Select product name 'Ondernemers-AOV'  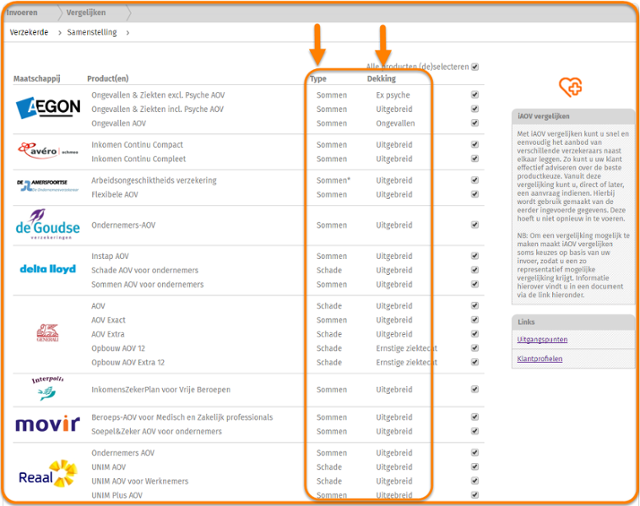click(x=123, y=225)
